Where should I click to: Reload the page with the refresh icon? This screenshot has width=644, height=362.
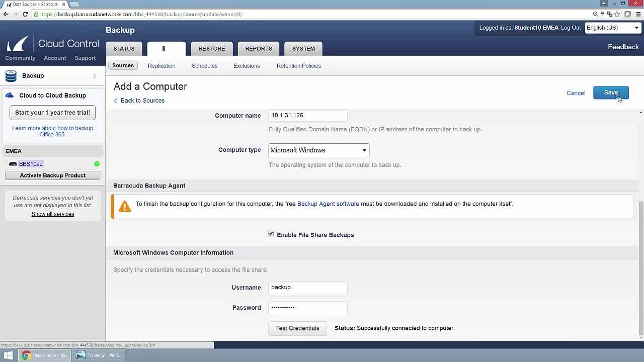point(25,14)
